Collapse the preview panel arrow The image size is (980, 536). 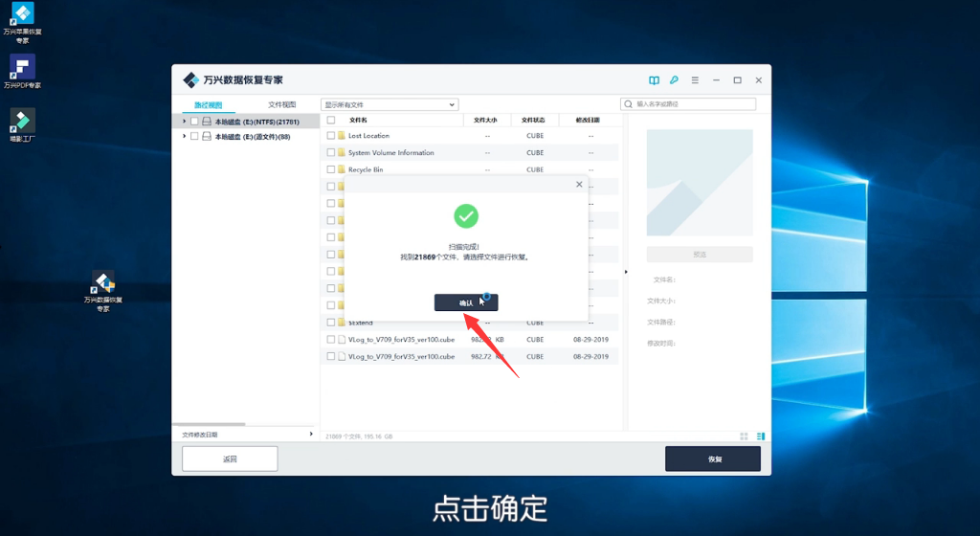[x=626, y=272]
